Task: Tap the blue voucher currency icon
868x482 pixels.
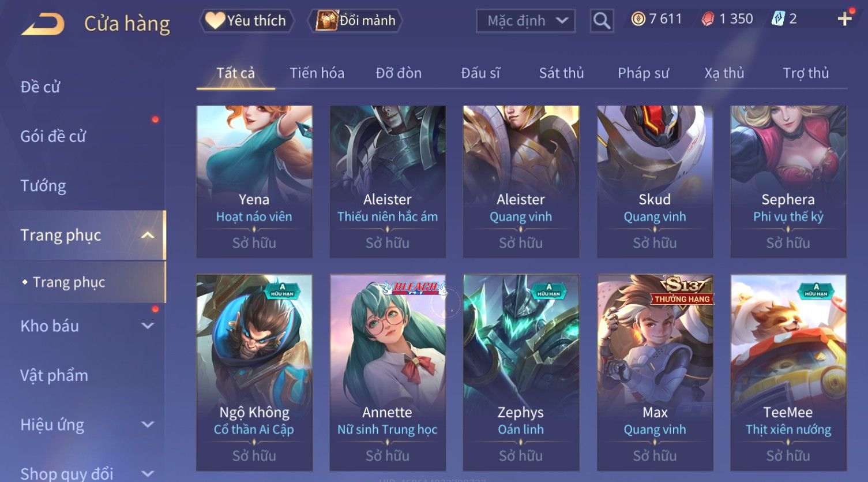Action: pyautogui.click(x=778, y=19)
